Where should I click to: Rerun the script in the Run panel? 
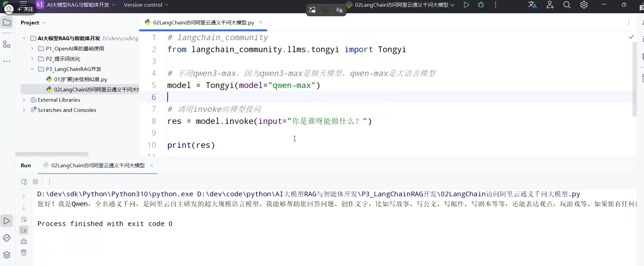24,182
